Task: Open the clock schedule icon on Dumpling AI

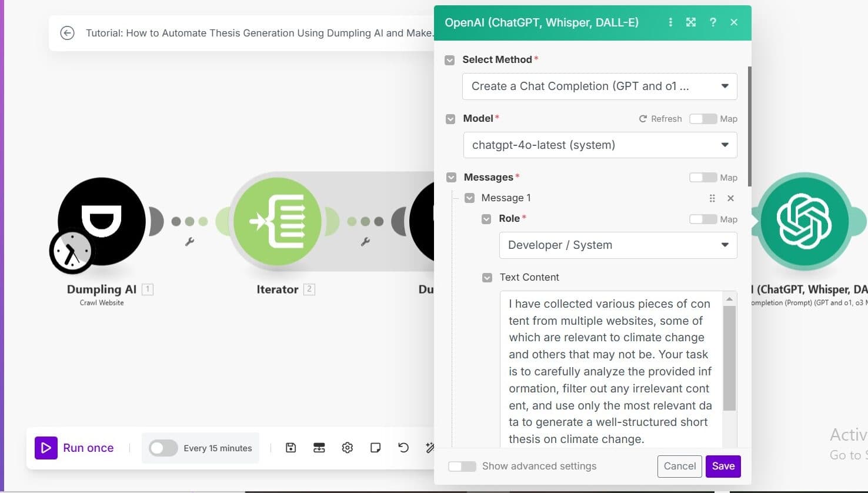Action: pyautogui.click(x=72, y=251)
